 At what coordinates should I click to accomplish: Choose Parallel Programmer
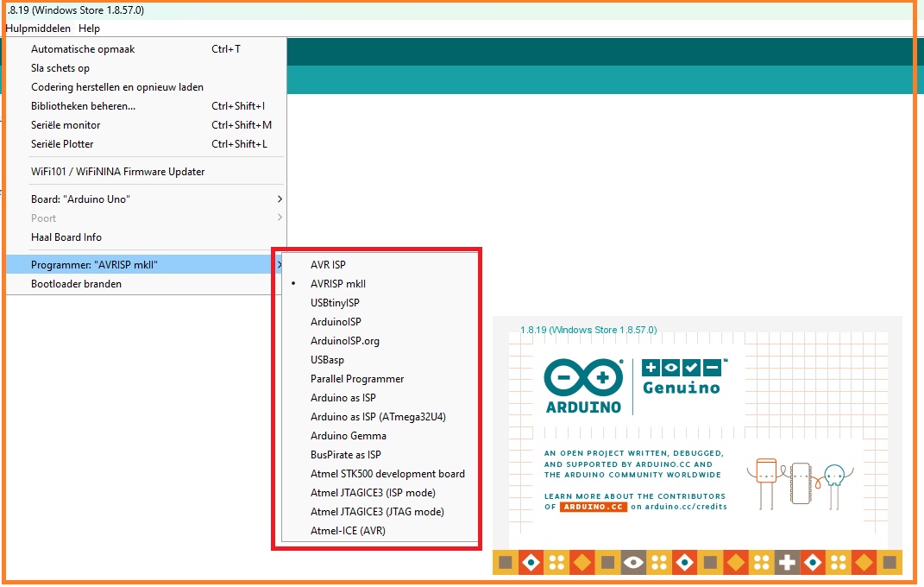tap(380, 378)
